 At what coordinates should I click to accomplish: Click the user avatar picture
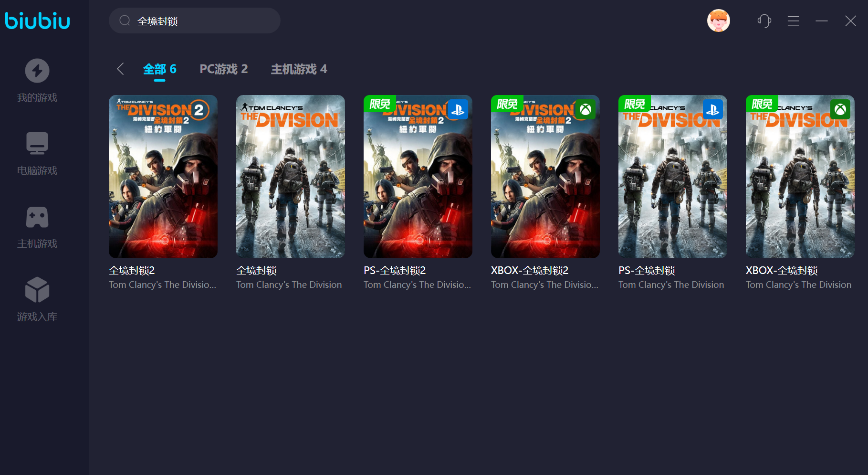point(718,21)
